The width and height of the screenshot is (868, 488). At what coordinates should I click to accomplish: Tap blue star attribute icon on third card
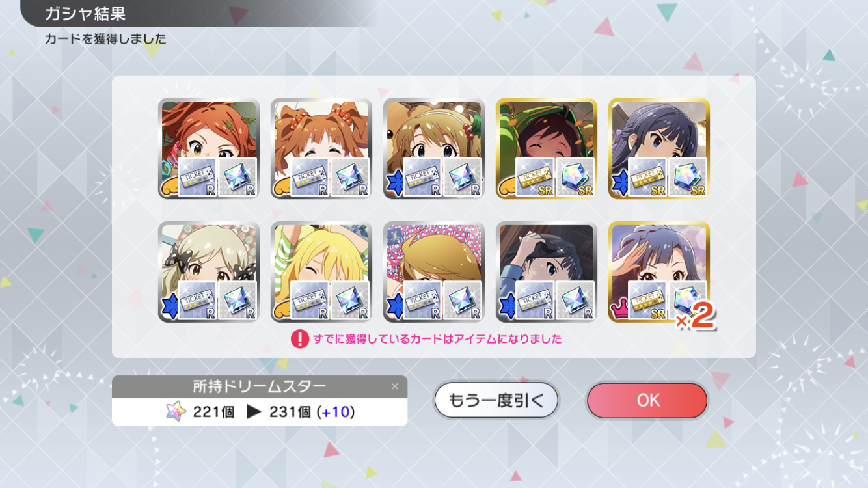[393, 184]
